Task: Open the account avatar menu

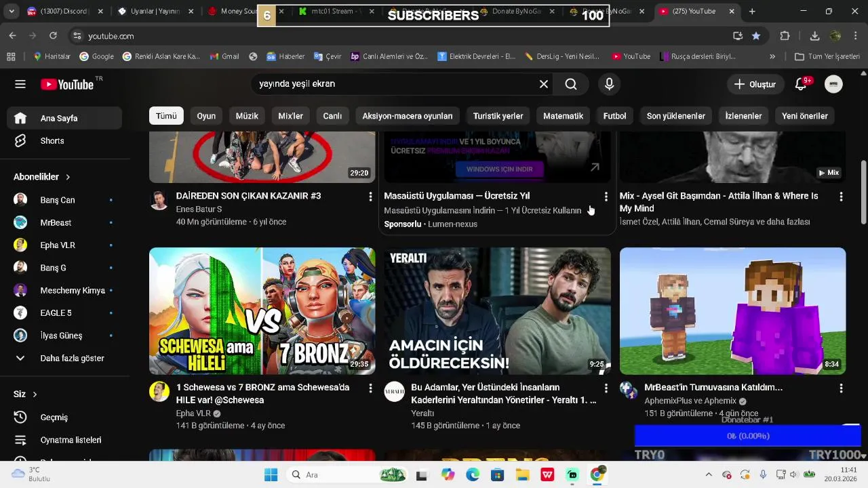Action: (833, 84)
